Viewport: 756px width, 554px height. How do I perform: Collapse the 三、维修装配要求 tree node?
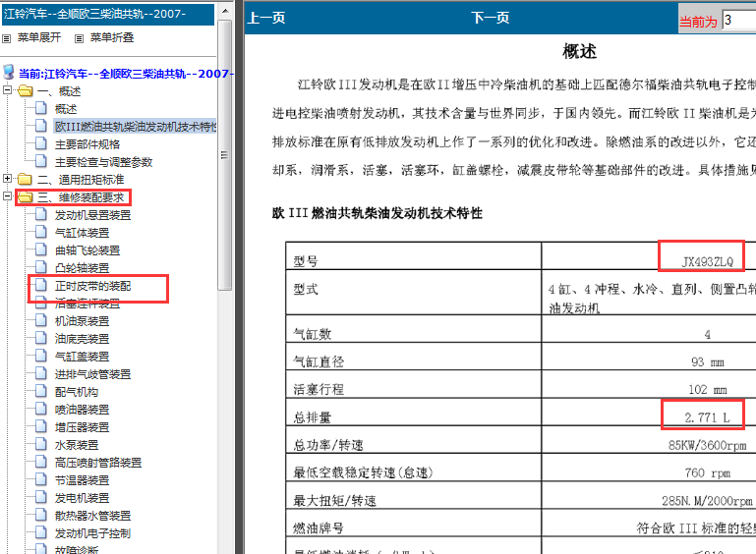coord(7,196)
